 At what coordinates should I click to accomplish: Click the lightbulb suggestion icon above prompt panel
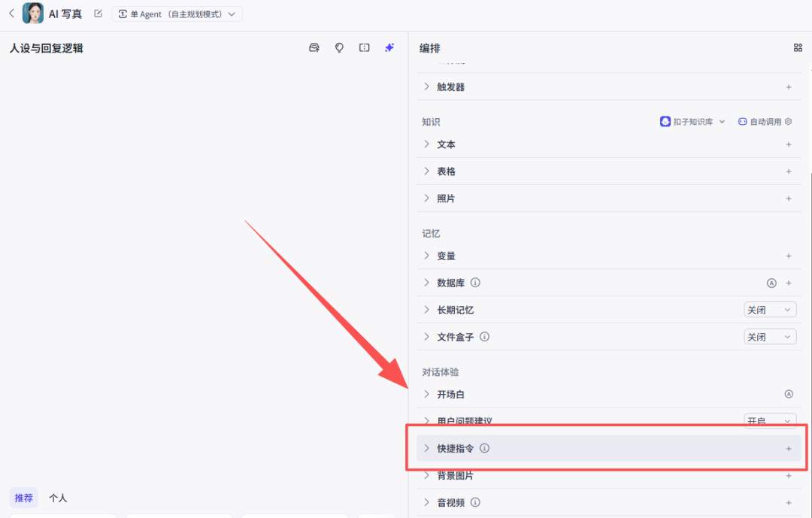click(x=339, y=47)
